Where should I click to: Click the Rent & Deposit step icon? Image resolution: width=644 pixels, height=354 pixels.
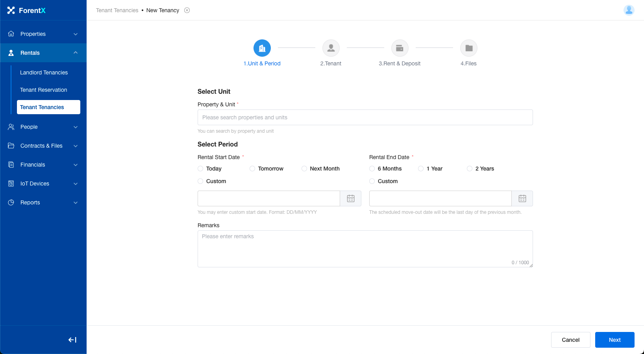[x=400, y=48]
